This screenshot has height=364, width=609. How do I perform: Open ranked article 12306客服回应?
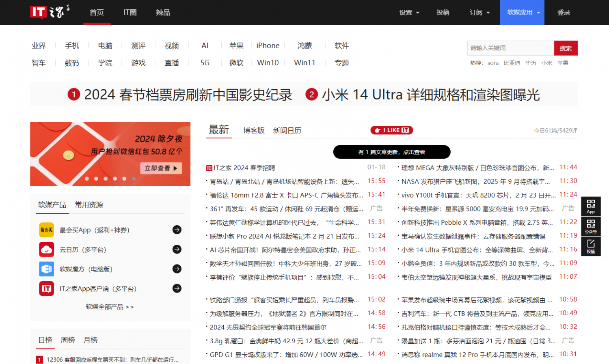(x=112, y=360)
